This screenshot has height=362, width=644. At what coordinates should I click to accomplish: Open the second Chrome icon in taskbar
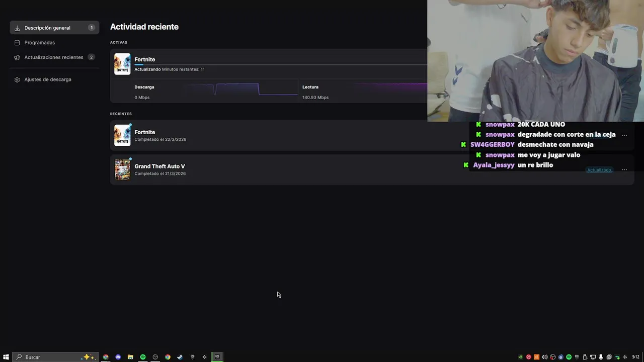168,357
